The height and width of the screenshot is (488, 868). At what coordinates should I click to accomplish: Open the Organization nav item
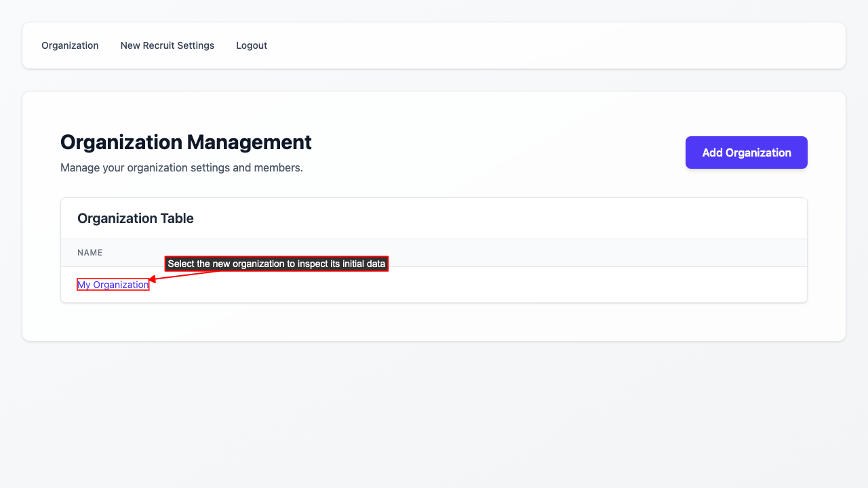coord(70,45)
